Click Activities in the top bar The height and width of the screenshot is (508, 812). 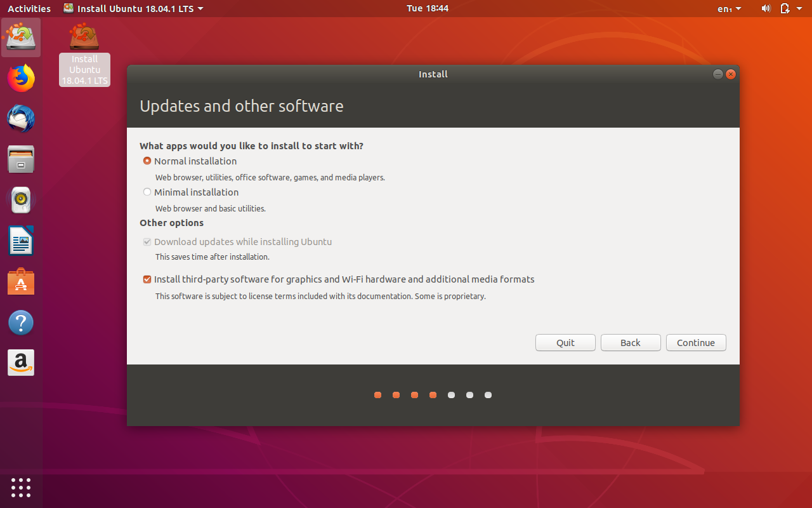coord(29,8)
